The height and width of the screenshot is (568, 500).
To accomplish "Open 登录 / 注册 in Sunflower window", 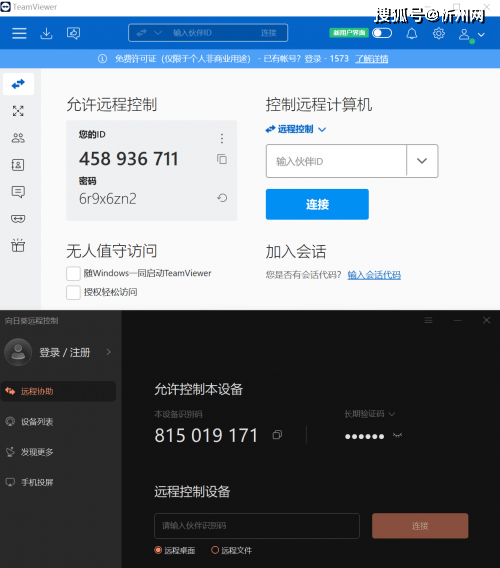I will (x=64, y=352).
